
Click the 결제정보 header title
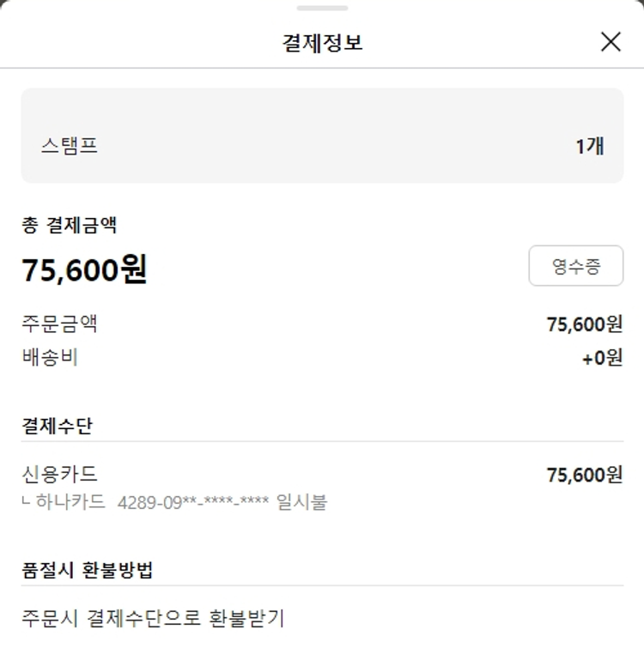(322, 42)
